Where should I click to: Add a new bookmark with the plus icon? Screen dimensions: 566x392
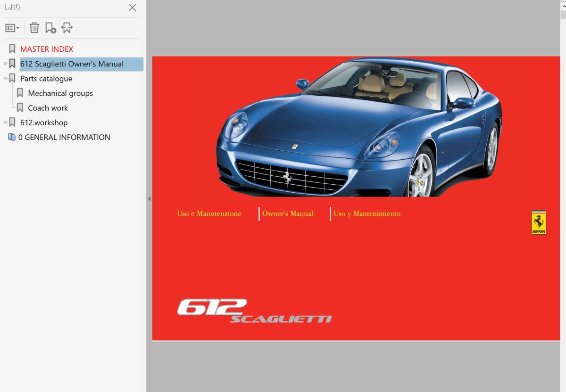pos(50,28)
